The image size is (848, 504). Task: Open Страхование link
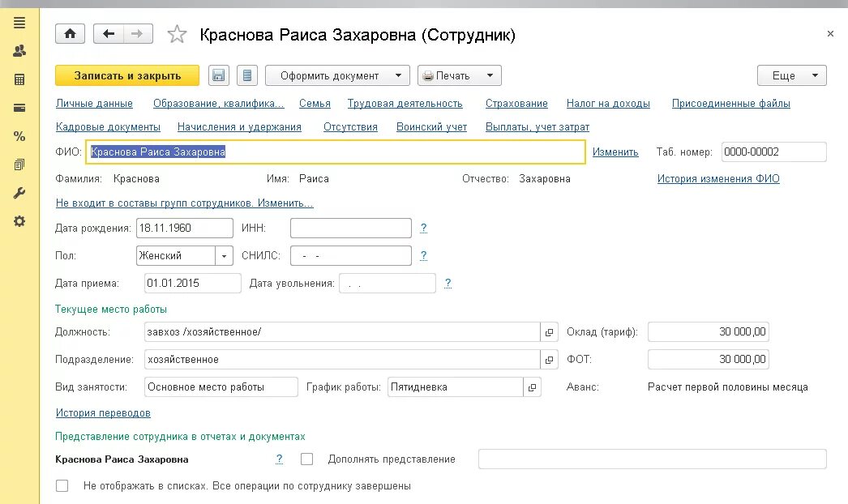516,103
